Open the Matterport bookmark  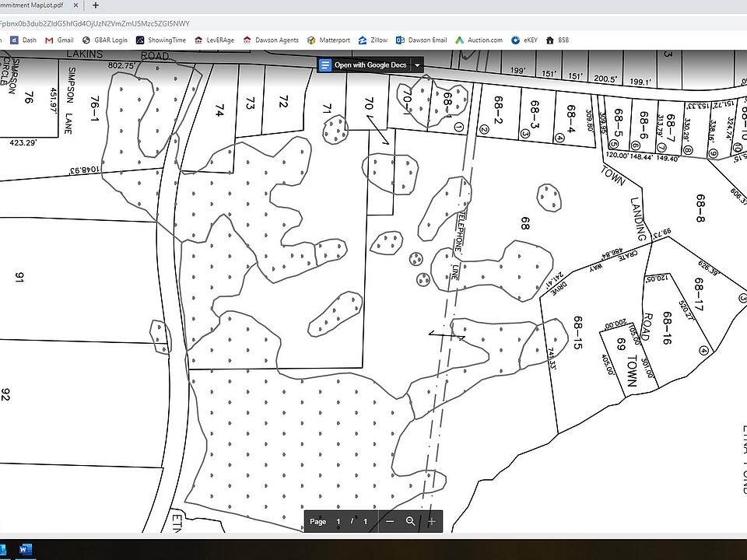click(328, 40)
